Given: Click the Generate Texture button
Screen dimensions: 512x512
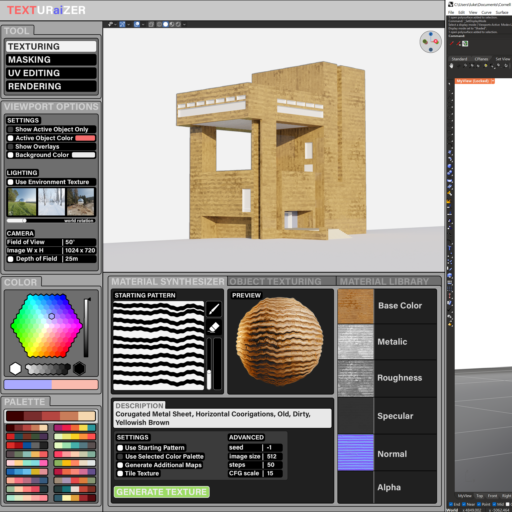Looking at the screenshot, I should coord(162,492).
